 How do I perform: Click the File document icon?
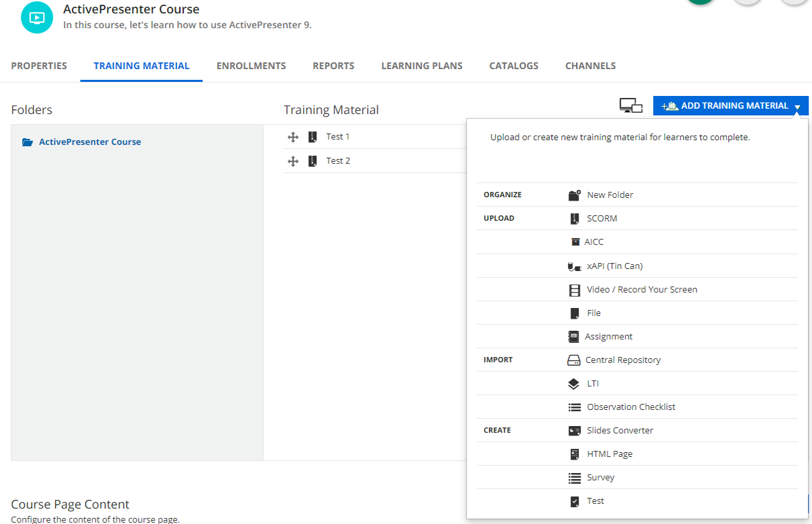[x=575, y=313]
